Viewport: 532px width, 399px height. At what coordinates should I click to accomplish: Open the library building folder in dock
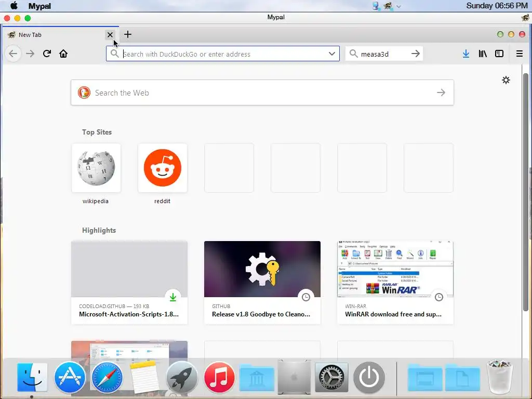[257, 378]
